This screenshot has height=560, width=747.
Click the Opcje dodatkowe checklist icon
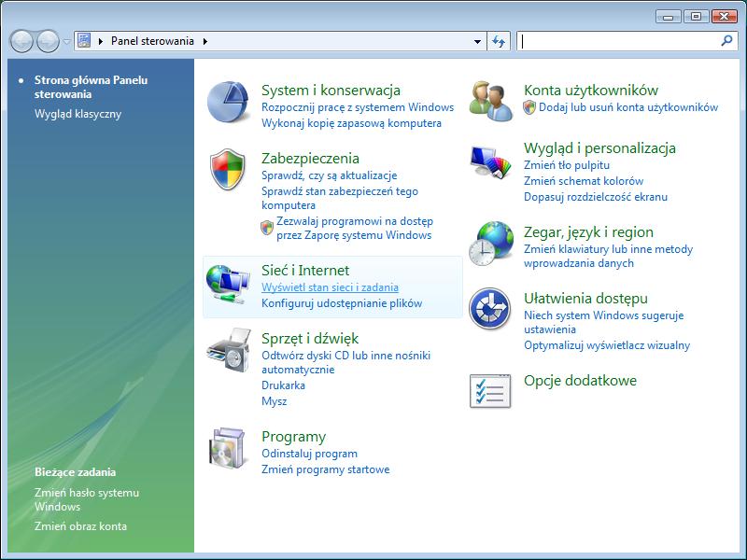pyautogui.click(x=490, y=390)
